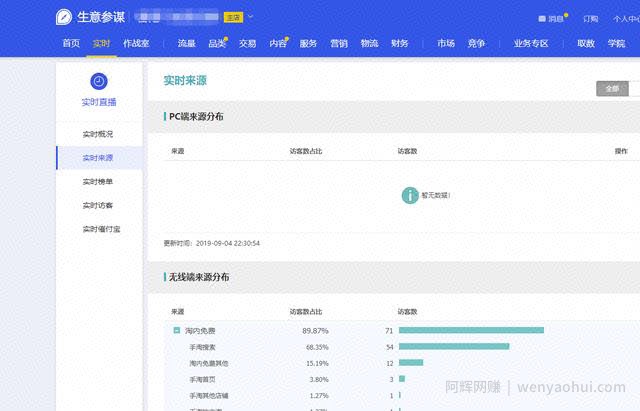Open 实时催付宝 in the sidebar

(101, 229)
